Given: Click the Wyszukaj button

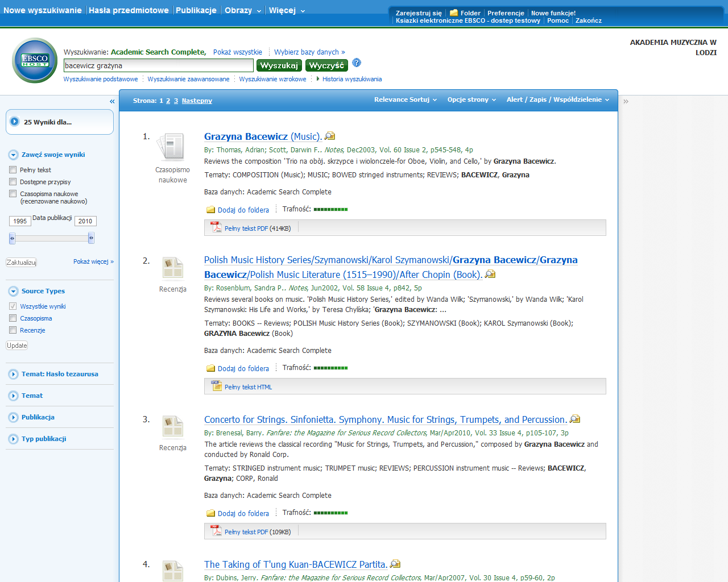Looking at the screenshot, I should [279, 65].
